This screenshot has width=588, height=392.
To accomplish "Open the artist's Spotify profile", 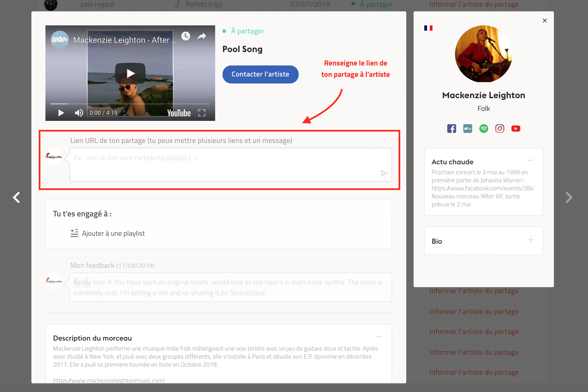I will (484, 129).
